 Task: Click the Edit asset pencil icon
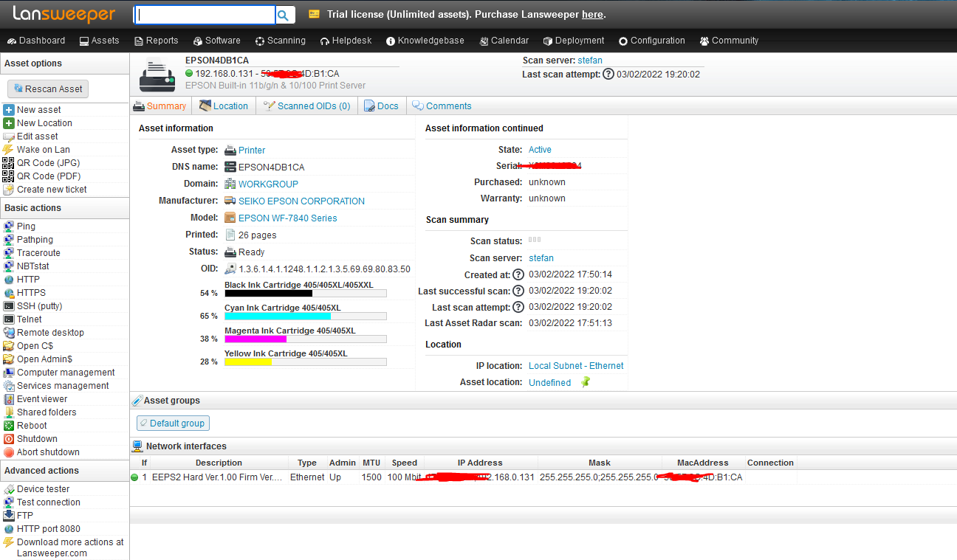click(9, 136)
